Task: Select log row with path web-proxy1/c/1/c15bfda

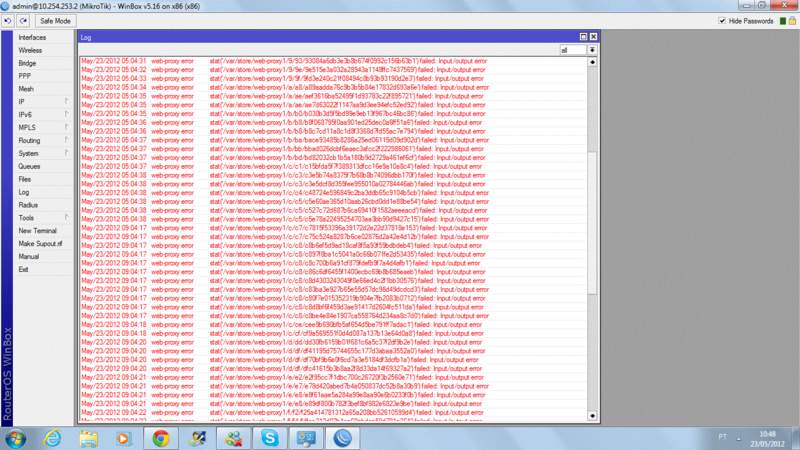Action: click(x=333, y=166)
